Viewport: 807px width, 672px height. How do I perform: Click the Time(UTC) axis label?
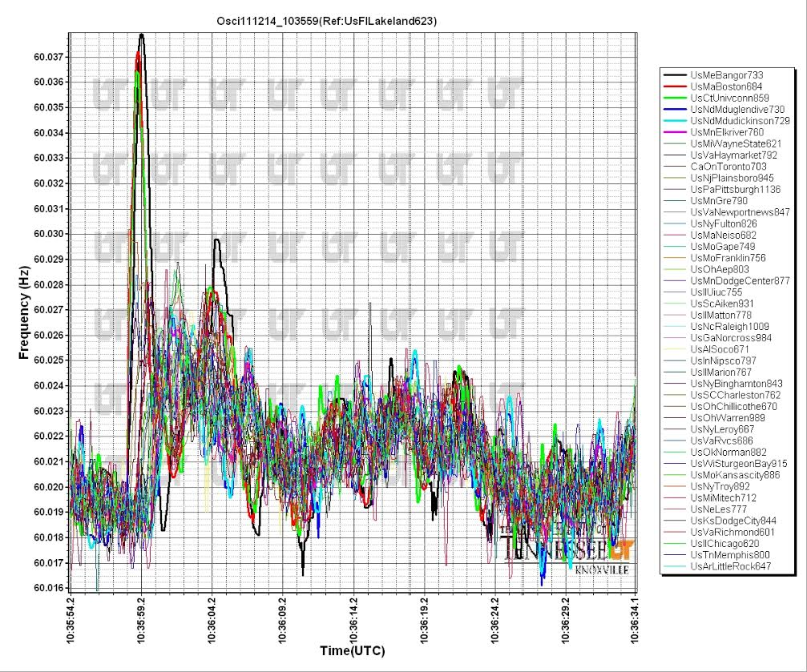[x=355, y=649]
